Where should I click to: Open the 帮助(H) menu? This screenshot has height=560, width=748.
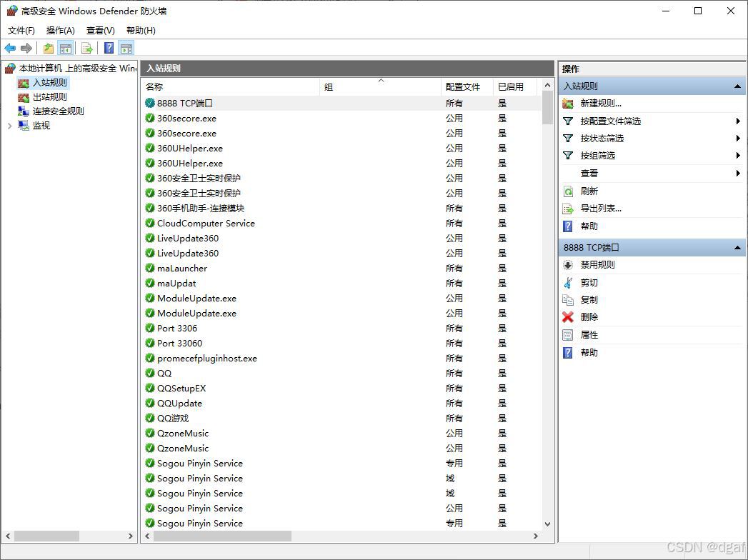click(x=141, y=31)
